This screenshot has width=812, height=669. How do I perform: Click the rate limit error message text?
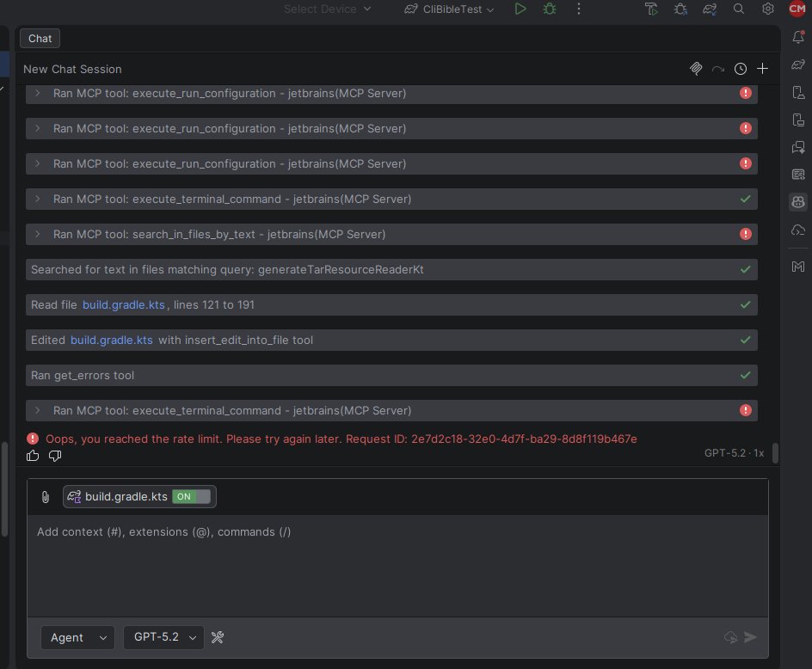(341, 439)
